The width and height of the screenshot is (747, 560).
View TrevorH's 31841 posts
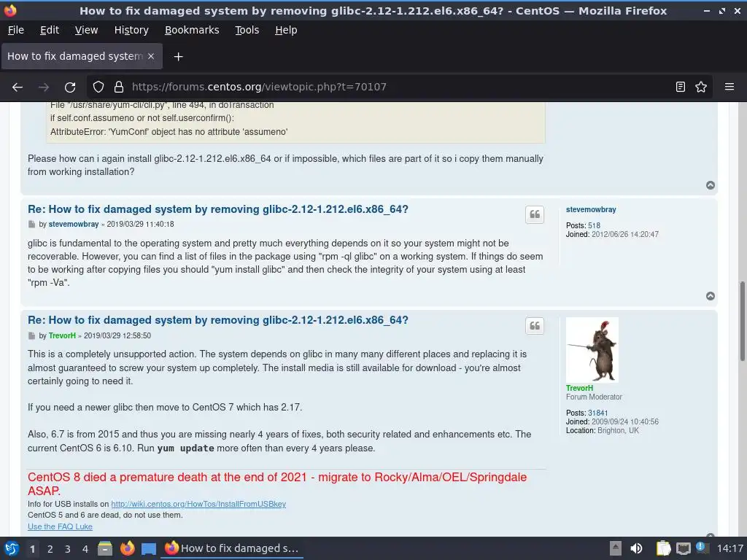coord(597,413)
